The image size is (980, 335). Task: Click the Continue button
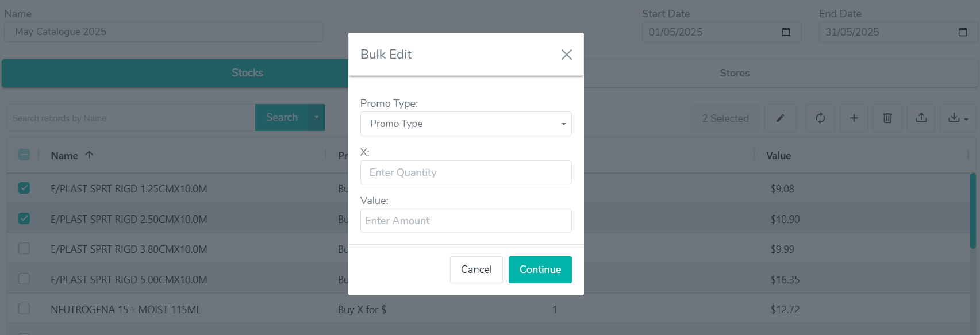click(540, 269)
